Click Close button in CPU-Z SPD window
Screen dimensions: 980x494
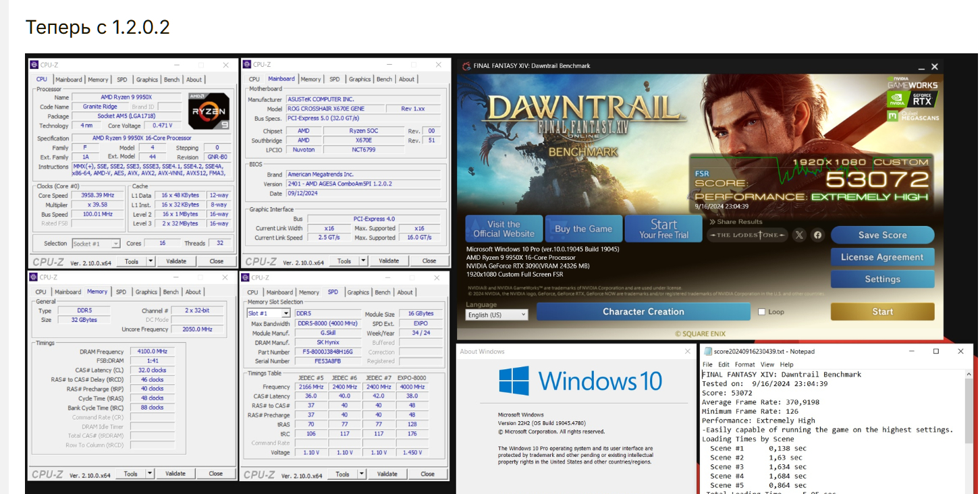[x=428, y=474]
